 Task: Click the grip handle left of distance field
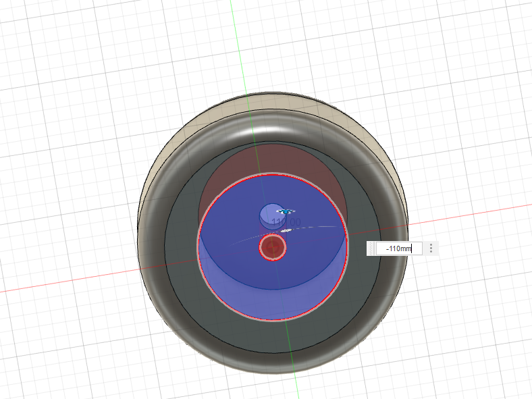371,248
